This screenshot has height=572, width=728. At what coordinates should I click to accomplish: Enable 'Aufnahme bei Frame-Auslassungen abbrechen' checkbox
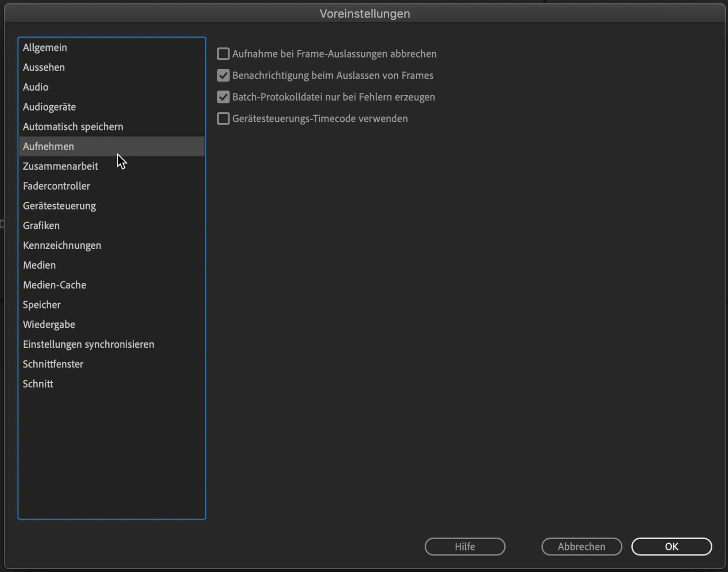coord(223,54)
